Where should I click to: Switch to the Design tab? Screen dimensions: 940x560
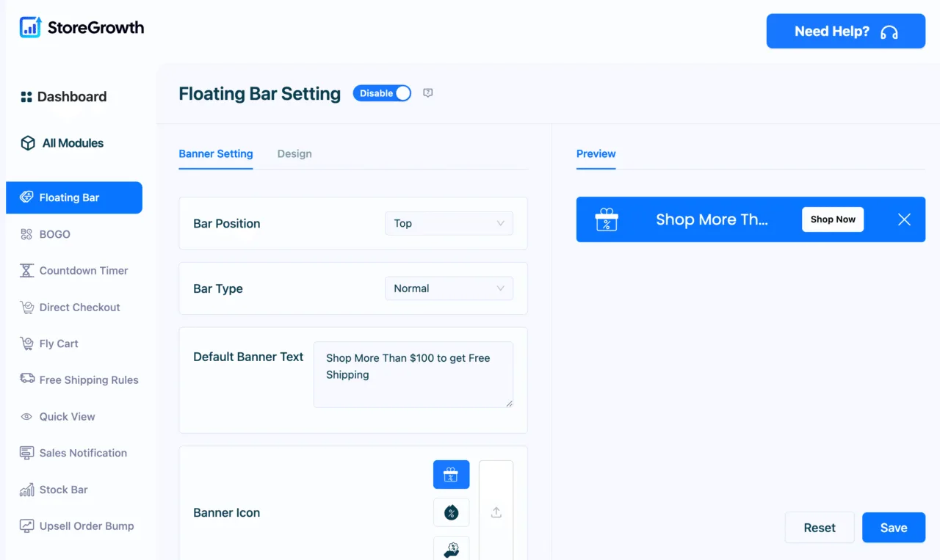tap(294, 153)
